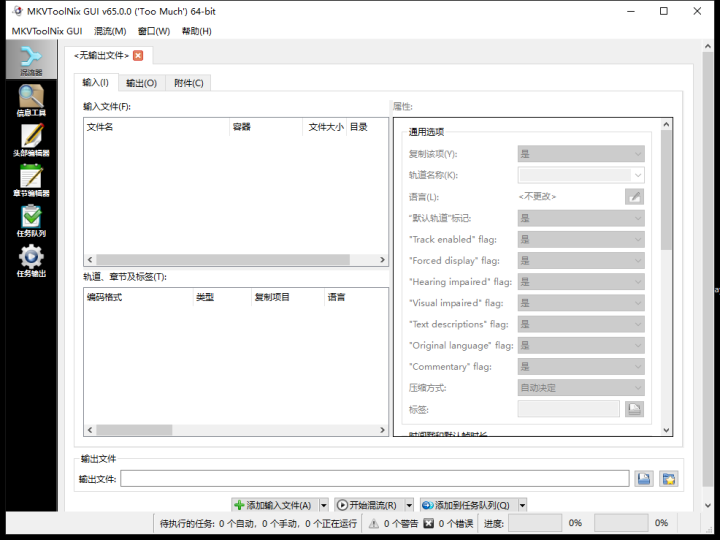720x540 pixels.
Task: Click the language edit pencil icon
Action: point(634,197)
